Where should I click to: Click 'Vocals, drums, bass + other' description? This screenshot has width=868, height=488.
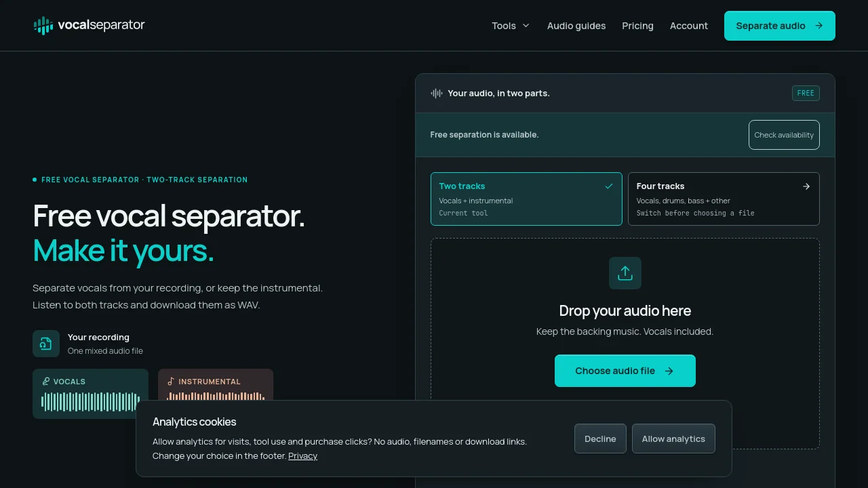[x=684, y=201]
